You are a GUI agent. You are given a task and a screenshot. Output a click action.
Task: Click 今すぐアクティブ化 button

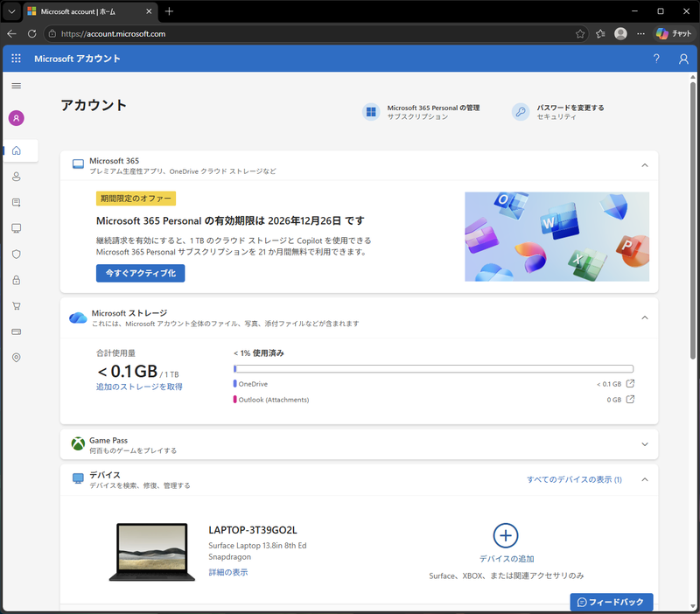(x=140, y=273)
